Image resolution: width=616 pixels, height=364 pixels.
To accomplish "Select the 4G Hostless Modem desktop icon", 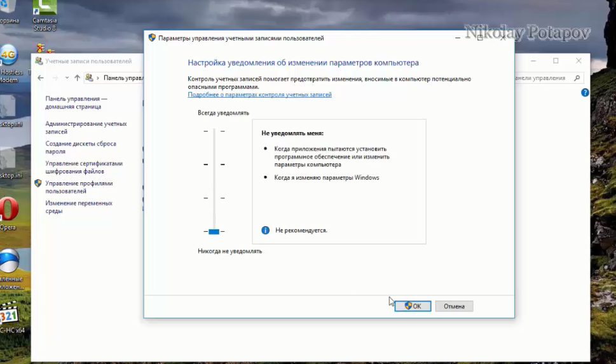I will [10, 64].
